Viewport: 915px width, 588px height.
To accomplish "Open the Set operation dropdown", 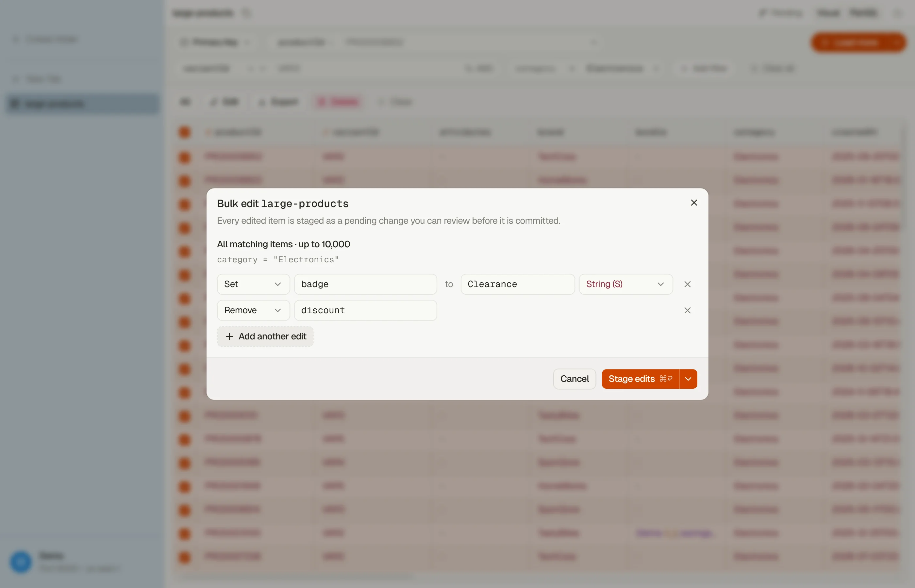I will (x=253, y=284).
